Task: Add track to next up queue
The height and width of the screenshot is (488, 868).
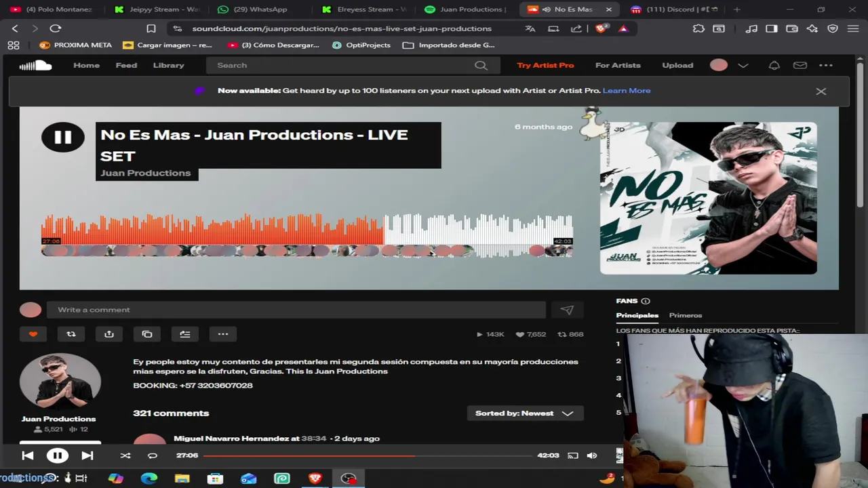Action: pos(185,333)
